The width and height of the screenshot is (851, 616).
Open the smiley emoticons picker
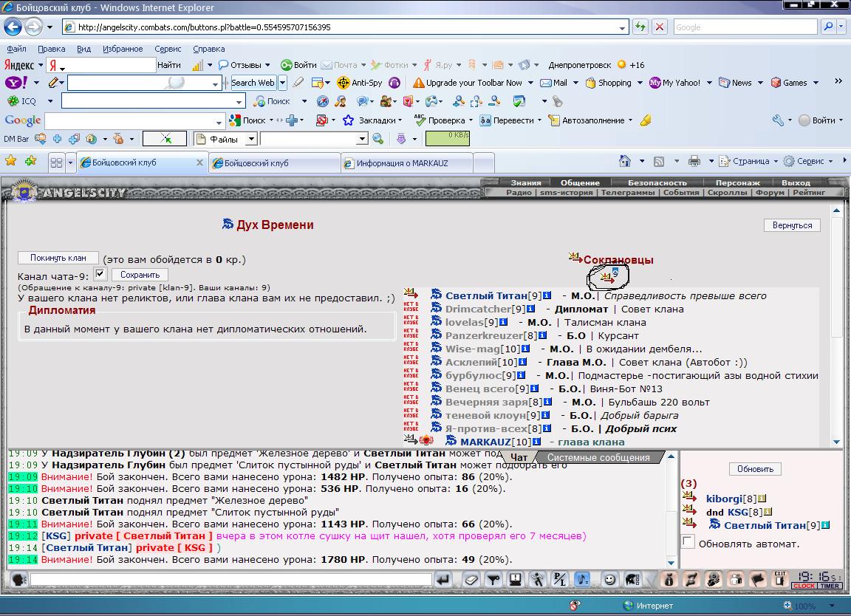[x=609, y=580]
